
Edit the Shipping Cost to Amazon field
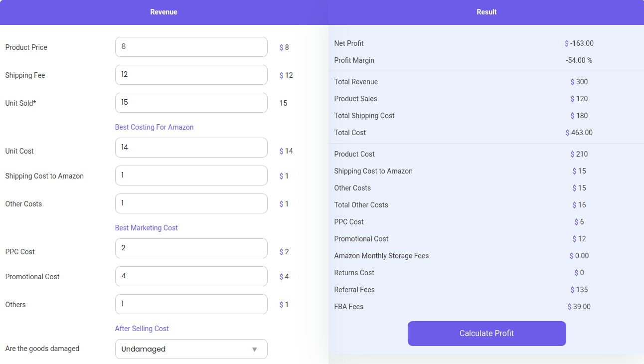[191, 176]
